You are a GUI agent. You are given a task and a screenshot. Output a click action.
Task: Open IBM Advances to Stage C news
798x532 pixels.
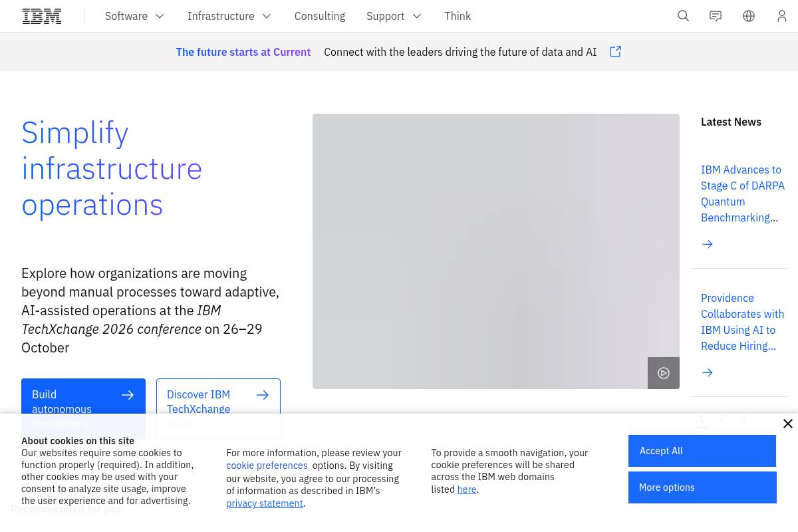coord(743,194)
